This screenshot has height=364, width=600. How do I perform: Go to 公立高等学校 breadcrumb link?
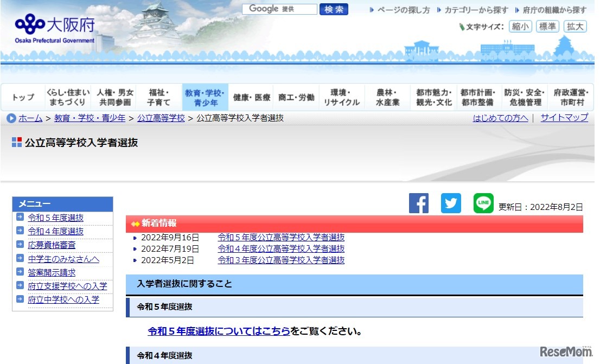pyautogui.click(x=161, y=118)
